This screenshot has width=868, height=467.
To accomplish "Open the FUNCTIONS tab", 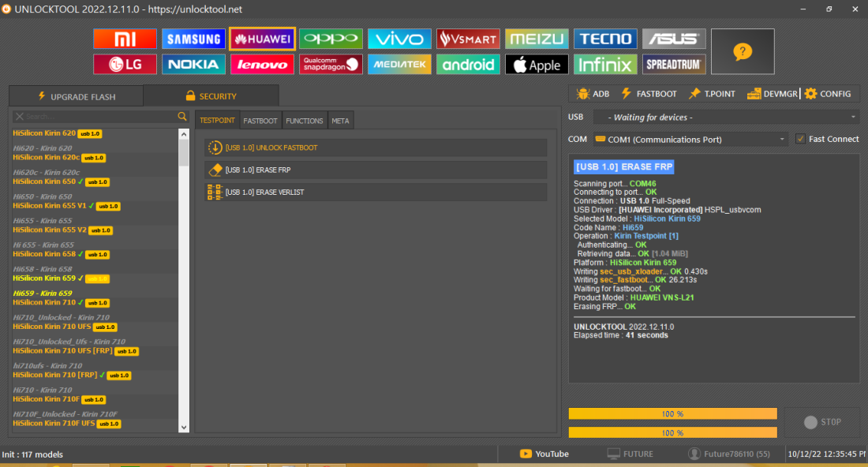I will [x=305, y=121].
